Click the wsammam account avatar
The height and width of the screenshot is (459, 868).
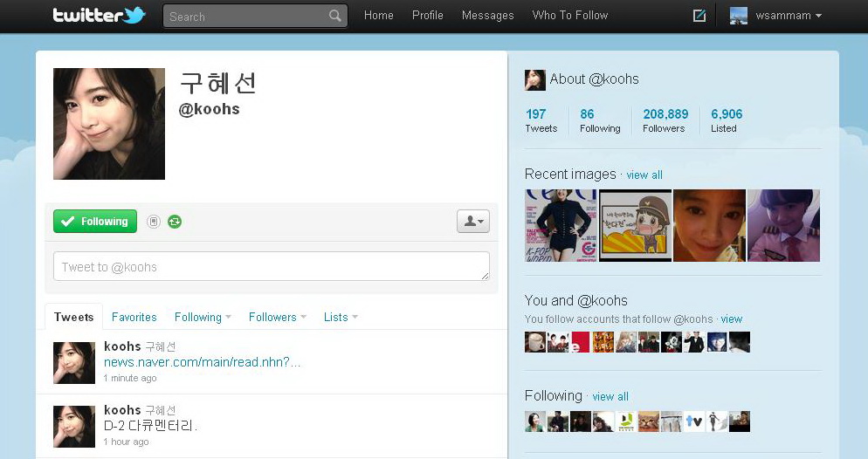pos(739,16)
